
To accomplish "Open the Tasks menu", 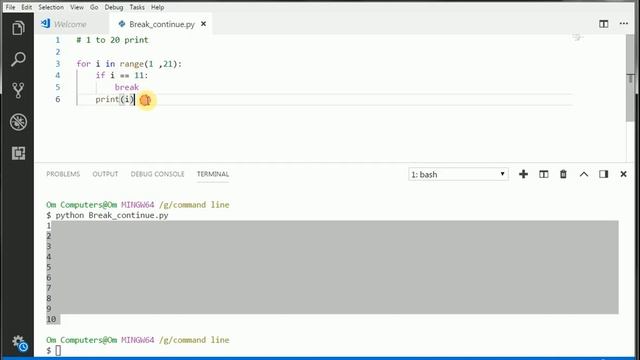I will click(137, 7).
